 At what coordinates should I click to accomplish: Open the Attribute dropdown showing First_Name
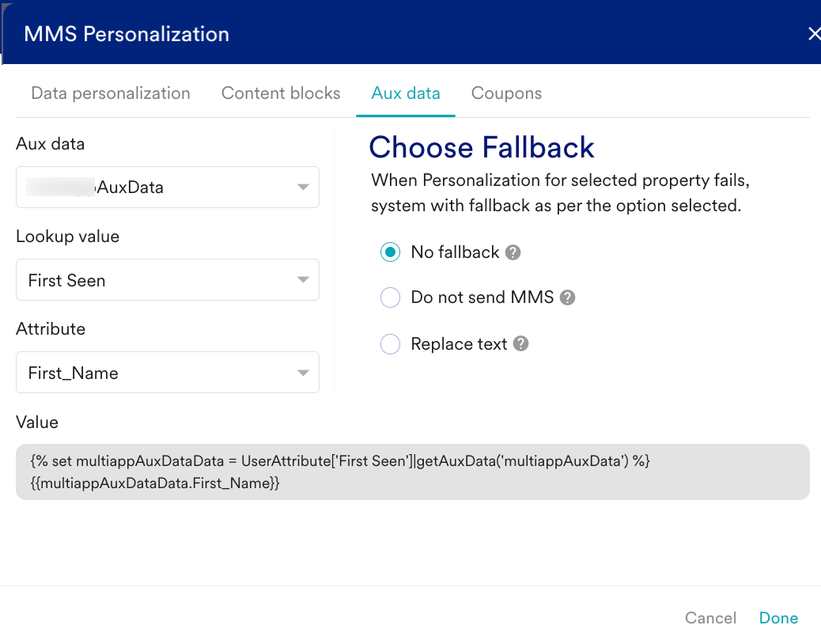pos(167,373)
